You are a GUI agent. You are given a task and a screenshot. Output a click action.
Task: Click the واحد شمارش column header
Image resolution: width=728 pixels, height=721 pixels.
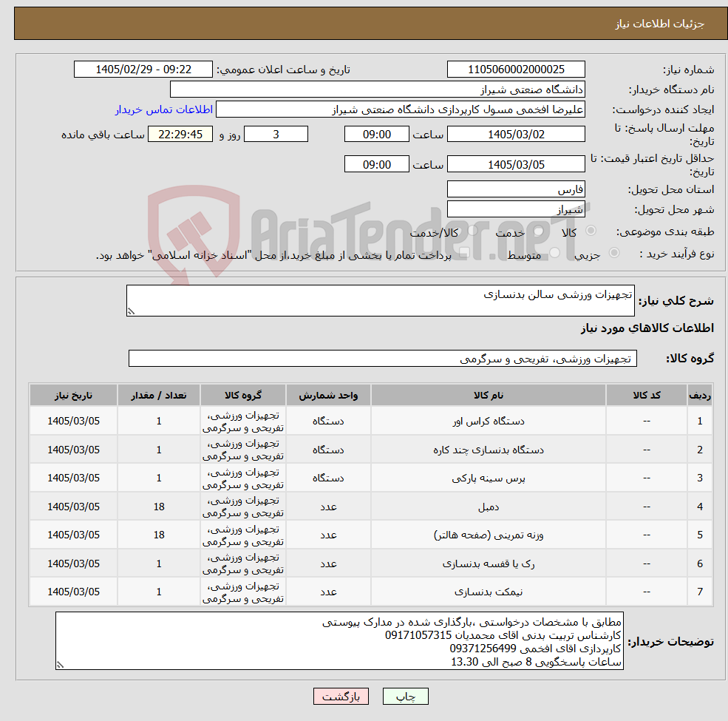click(328, 396)
